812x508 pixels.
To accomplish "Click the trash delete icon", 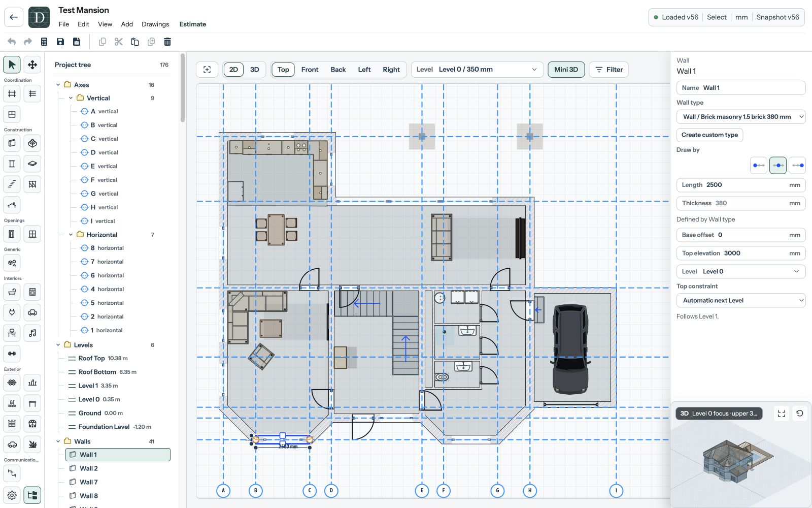I will 167,42.
